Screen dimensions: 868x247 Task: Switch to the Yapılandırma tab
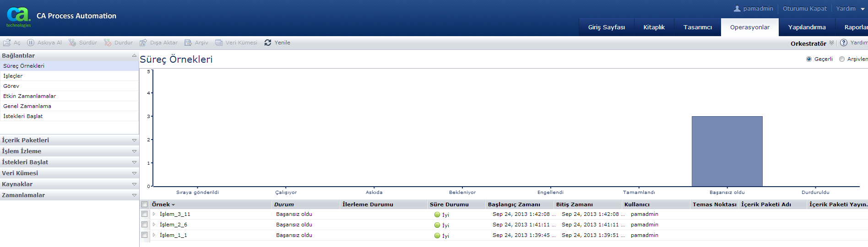807,27
